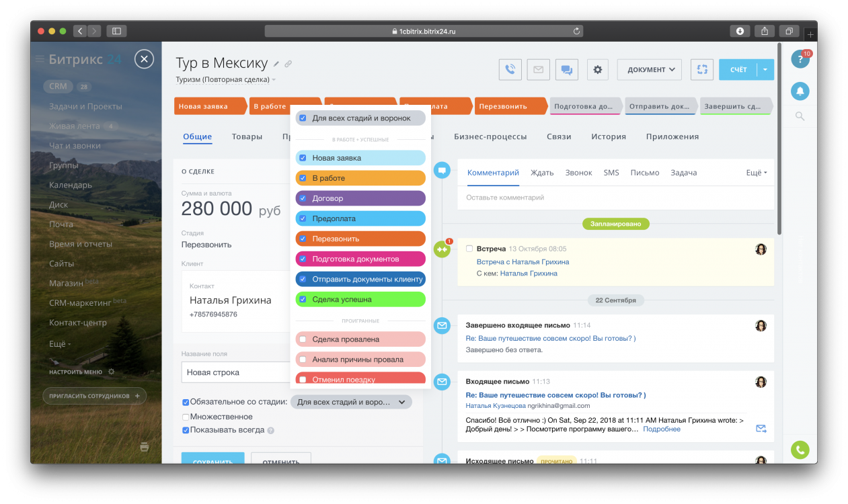Viewport: 848px width, 504px height.
Task: Click the help question mark icon
Action: pyautogui.click(x=800, y=59)
